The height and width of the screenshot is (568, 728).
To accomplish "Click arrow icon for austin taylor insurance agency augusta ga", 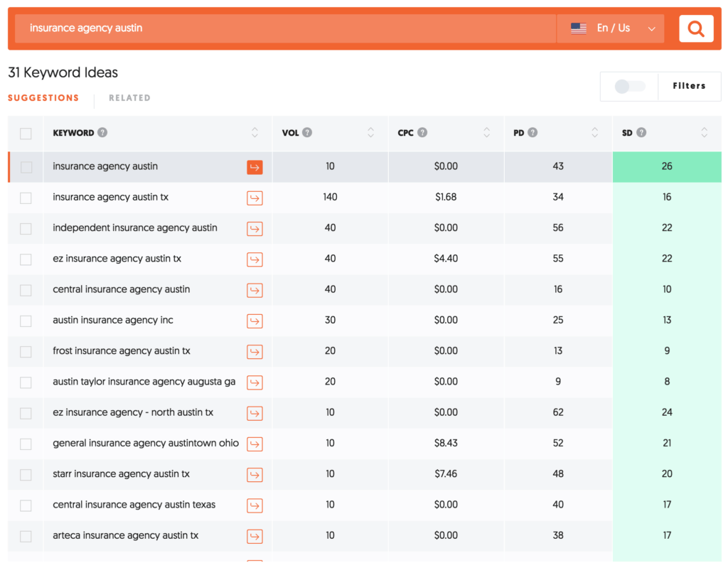I will (x=255, y=382).
